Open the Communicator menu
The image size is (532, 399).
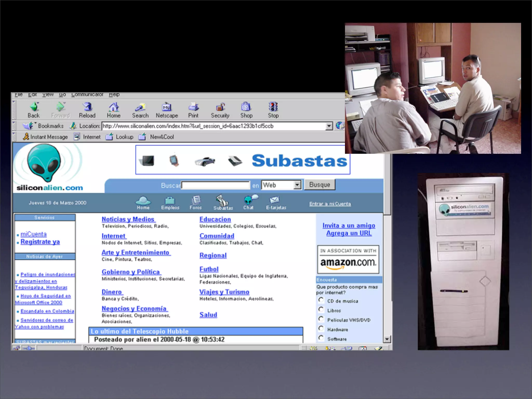[87, 95]
